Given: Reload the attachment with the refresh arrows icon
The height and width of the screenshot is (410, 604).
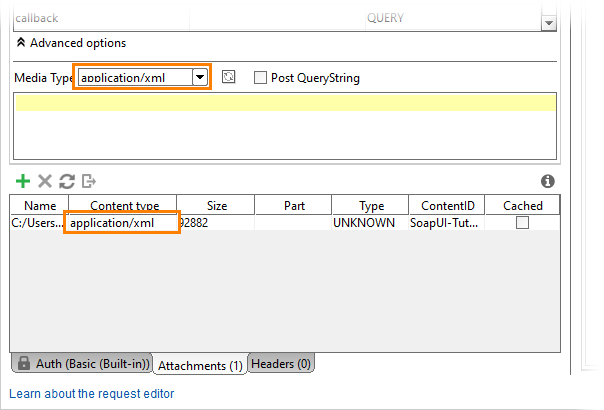Looking at the screenshot, I should pyautogui.click(x=67, y=181).
